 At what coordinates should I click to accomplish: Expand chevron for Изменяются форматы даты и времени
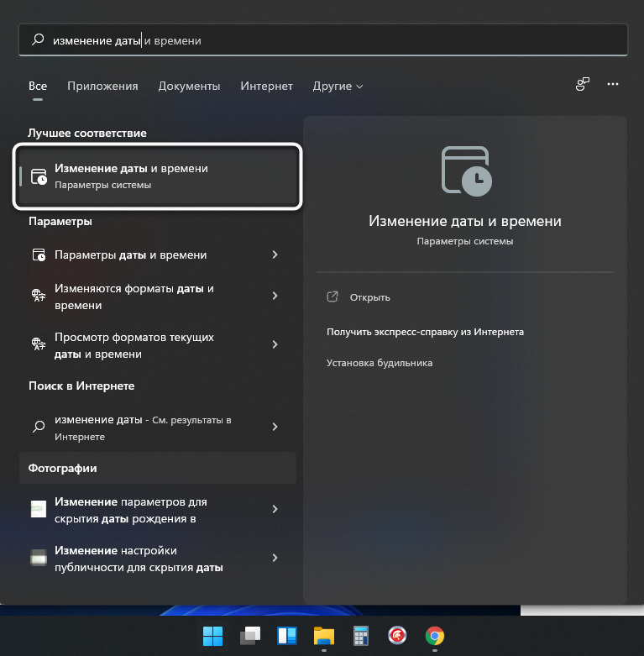[x=275, y=296]
